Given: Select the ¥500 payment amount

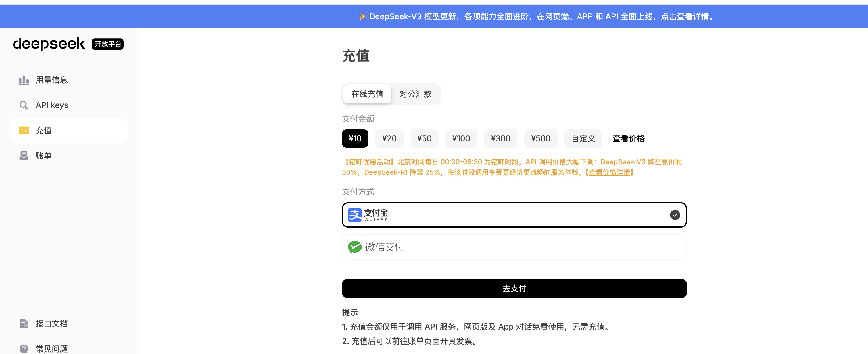Looking at the screenshot, I should tap(540, 138).
